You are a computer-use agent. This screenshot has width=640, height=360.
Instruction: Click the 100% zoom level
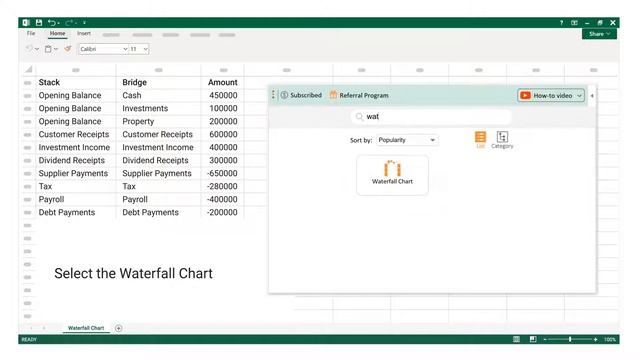(610, 340)
